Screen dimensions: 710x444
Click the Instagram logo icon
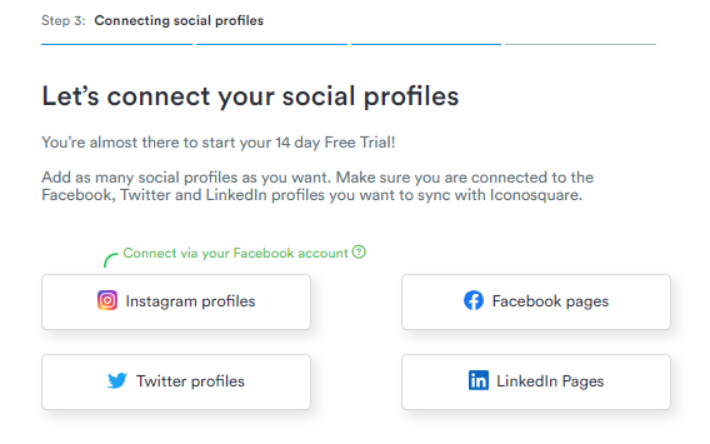(107, 301)
